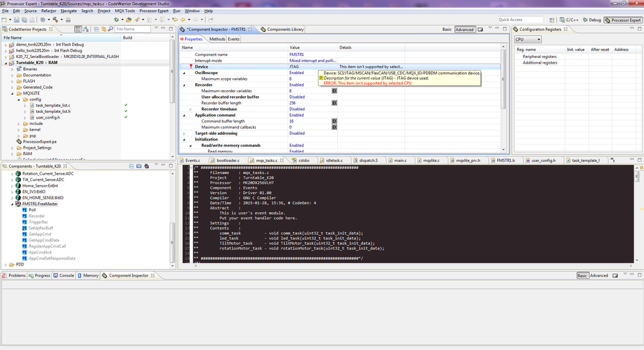The width and height of the screenshot is (644, 350).
Task: Switch to the Events tab in inspector
Action: (x=234, y=39)
